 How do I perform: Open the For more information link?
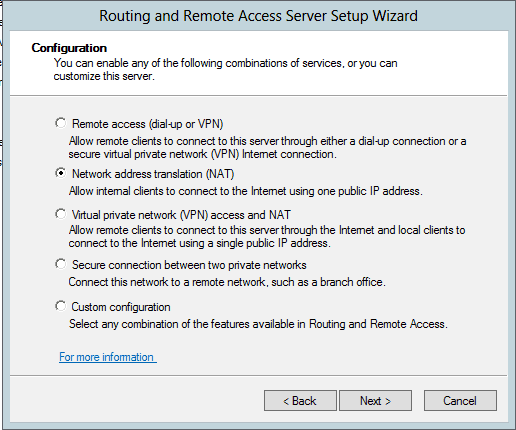tap(108, 357)
